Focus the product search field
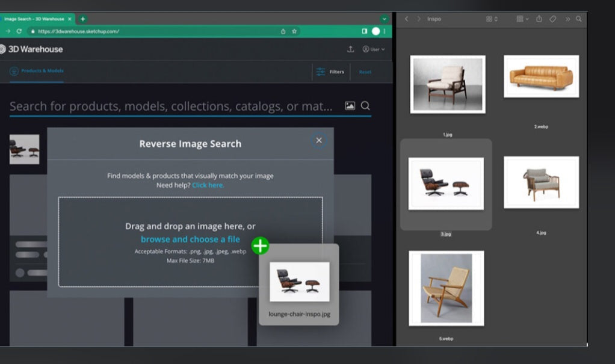Image resolution: width=615 pixels, height=364 pixels. (x=171, y=106)
